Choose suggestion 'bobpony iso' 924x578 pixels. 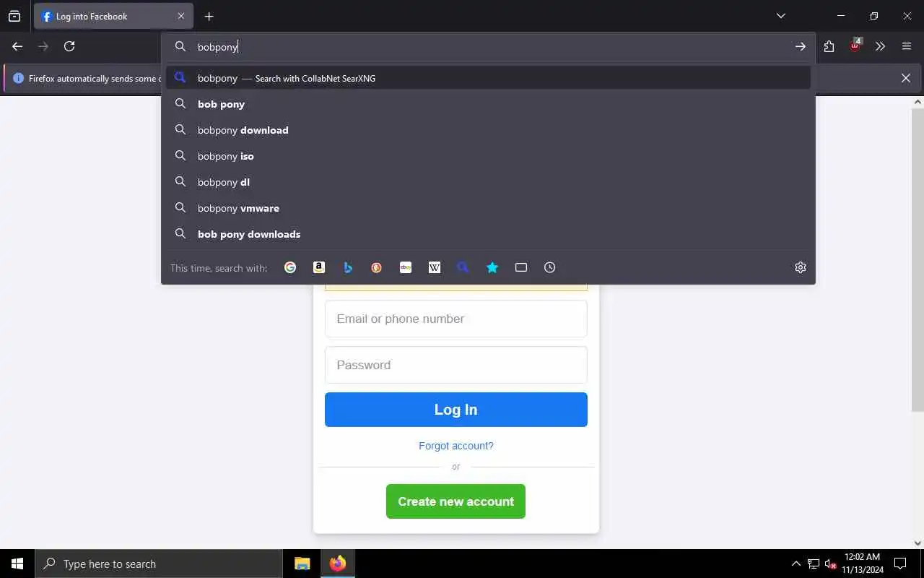[488, 156]
